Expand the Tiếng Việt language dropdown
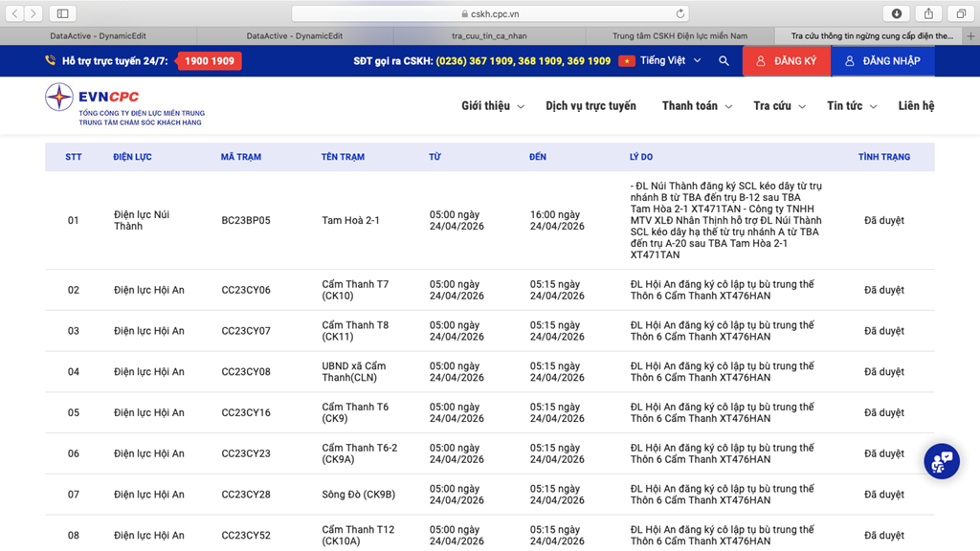Image resolution: width=980 pixels, height=551 pixels. 660,61
